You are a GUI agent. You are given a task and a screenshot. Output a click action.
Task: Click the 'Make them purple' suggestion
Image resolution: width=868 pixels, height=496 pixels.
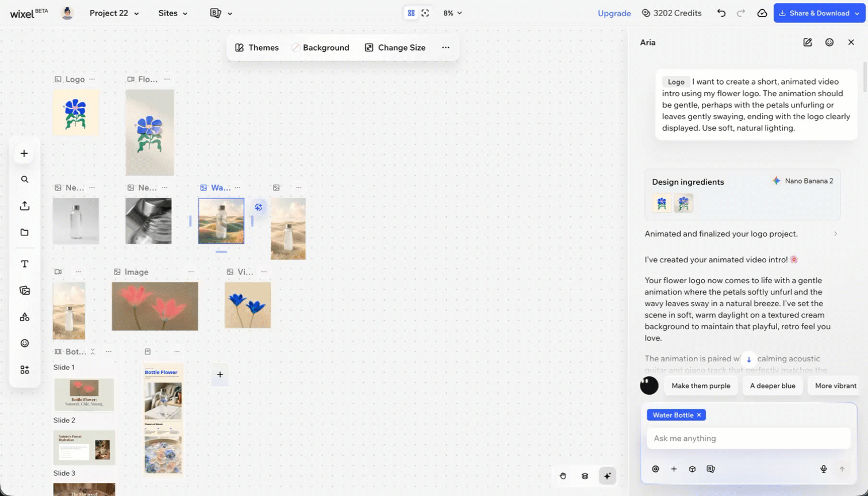[x=701, y=386]
